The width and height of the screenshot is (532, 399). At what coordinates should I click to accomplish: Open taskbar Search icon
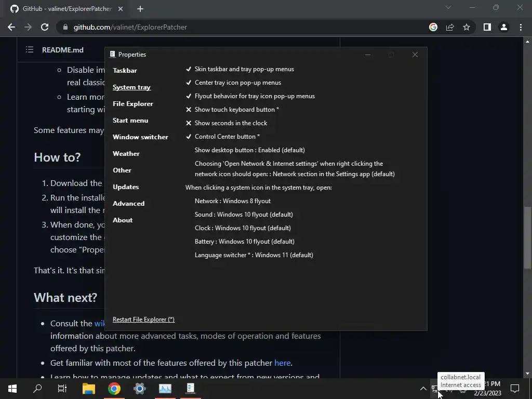click(37, 388)
